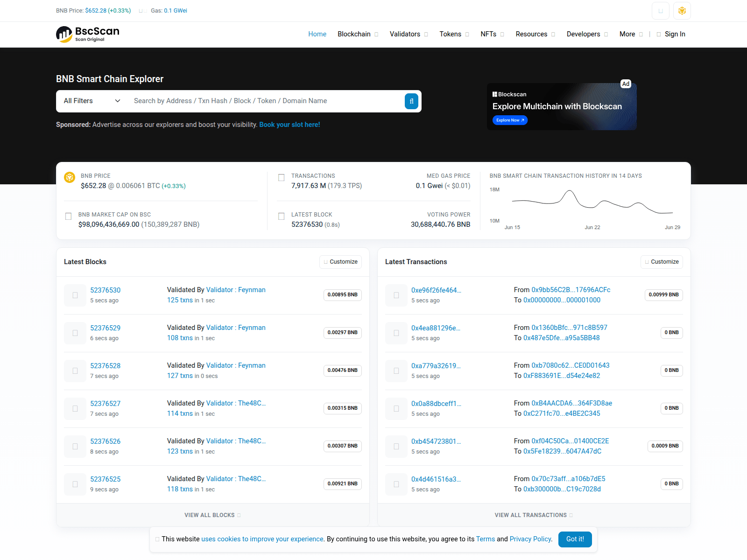Open Validator : Feynman for block 52376529
Viewport: 747px width, 560px height.
click(x=236, y=328)
